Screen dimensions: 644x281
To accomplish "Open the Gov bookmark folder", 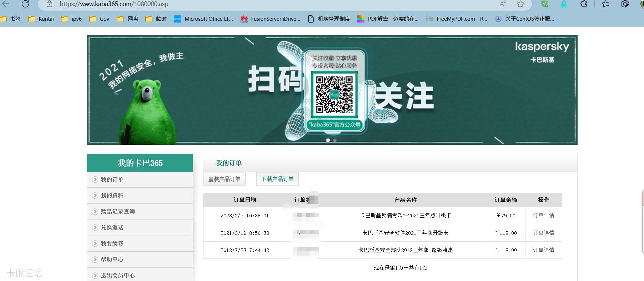I will 99,19.
